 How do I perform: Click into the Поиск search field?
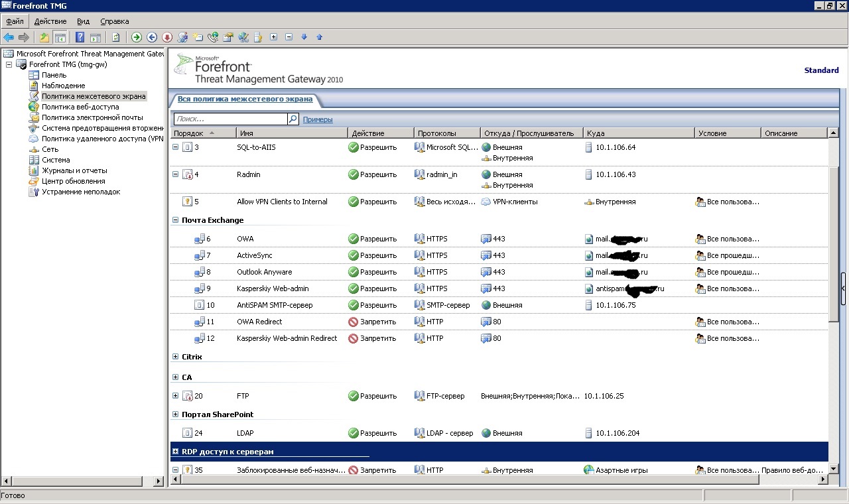click(x=230, y=119)
